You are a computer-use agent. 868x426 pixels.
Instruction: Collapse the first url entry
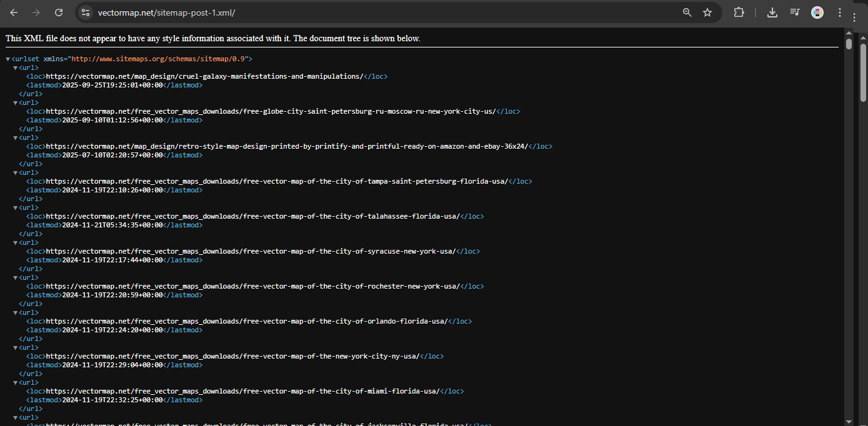coord(16,67)
